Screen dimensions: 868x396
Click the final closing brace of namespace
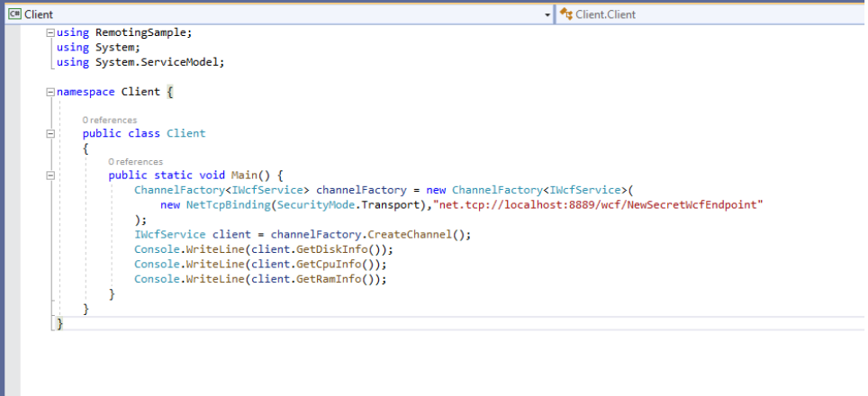click(x=60, y=323)
